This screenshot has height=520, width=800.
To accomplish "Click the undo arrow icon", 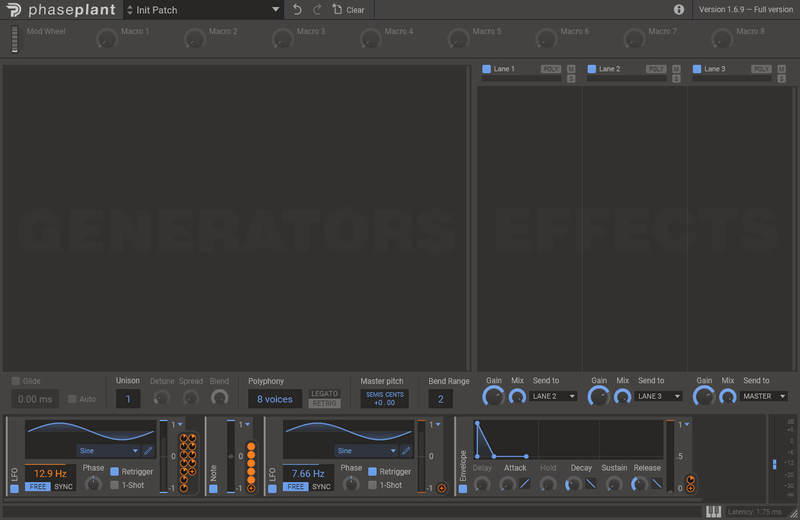I will click(x=297, y=10).
